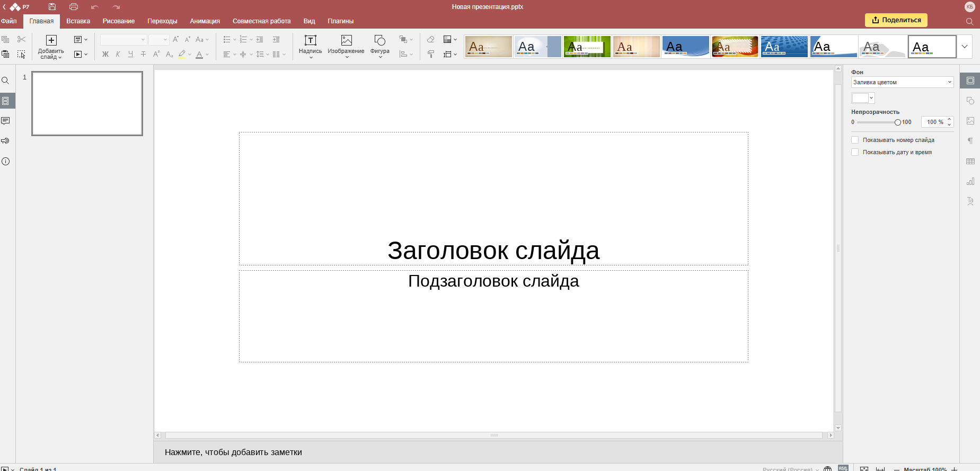Screen dimensions: 980x471
Task: Toggle spell checking in the status bar
Action: pyautogui.click(x=843, y=468)
